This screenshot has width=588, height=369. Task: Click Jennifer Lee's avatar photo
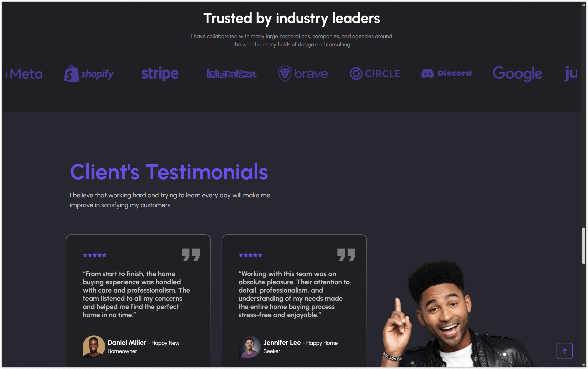click(x=250, y=346)
